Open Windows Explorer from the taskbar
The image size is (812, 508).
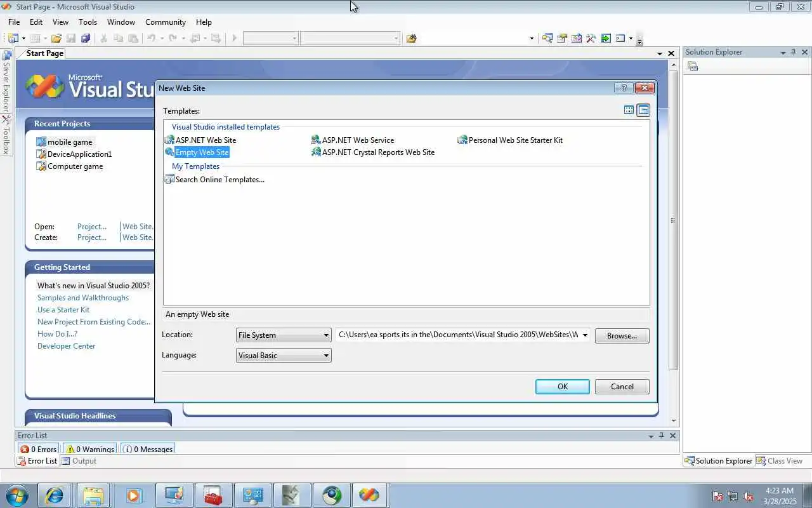[x=93, y=495]
